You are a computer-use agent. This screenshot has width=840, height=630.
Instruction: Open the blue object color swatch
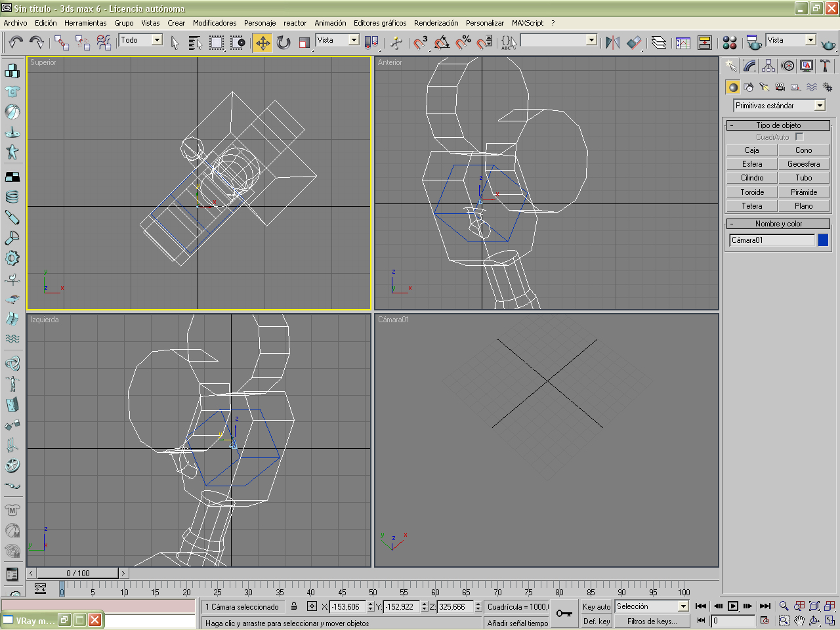(823, 240)
